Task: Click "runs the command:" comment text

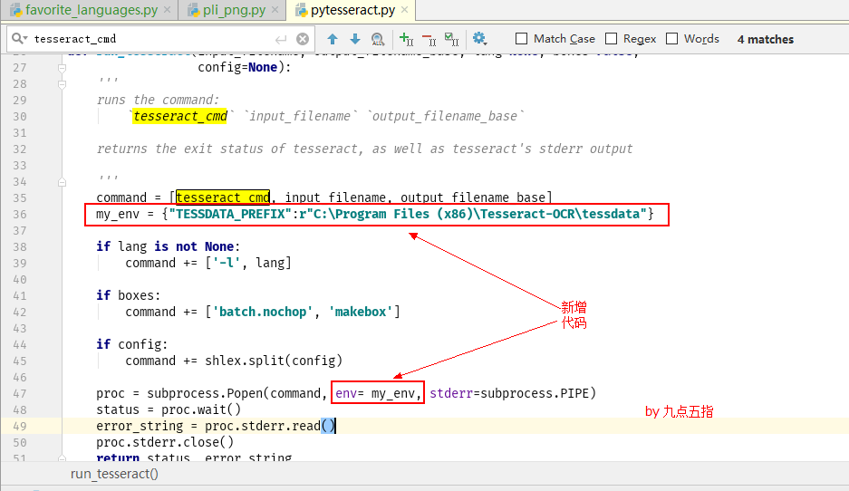Action: (x=158, y=100)
